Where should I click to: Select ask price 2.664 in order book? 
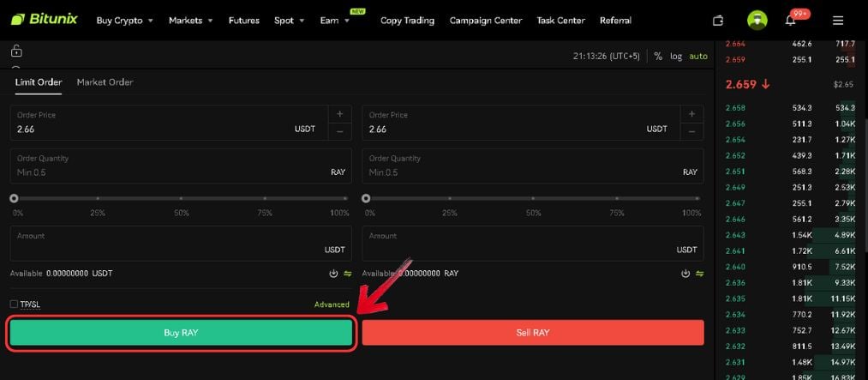(x=735, y=44)
